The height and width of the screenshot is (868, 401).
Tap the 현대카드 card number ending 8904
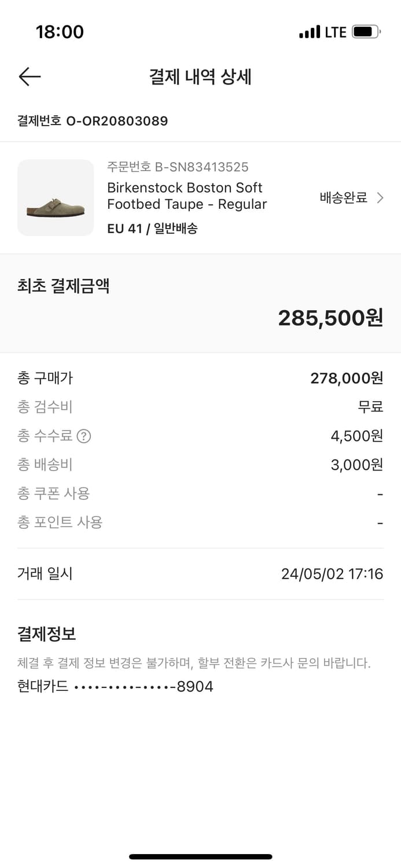(116, 686)
